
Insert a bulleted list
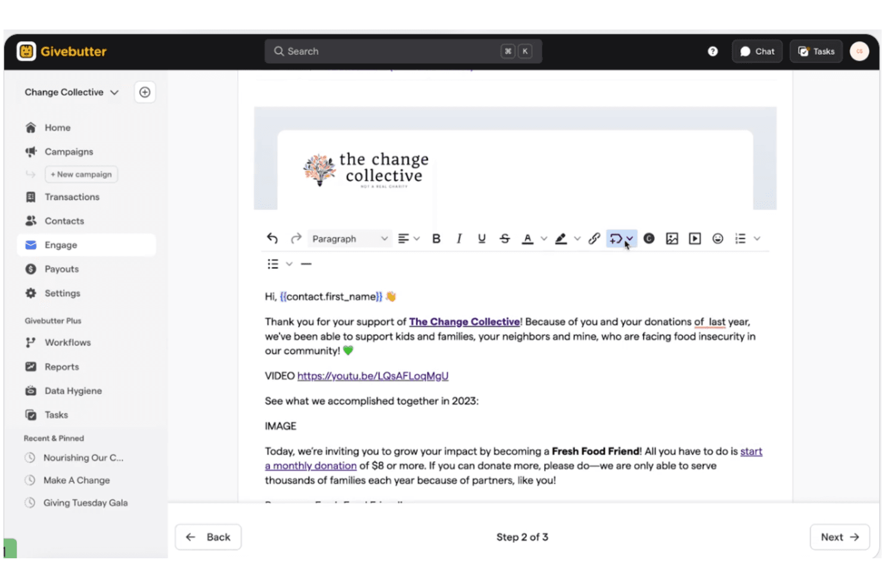(x=273, y=264)
